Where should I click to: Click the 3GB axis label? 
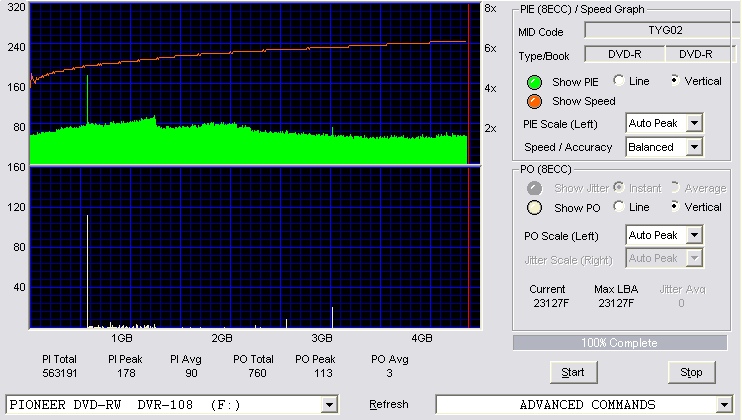coord(322,338)
